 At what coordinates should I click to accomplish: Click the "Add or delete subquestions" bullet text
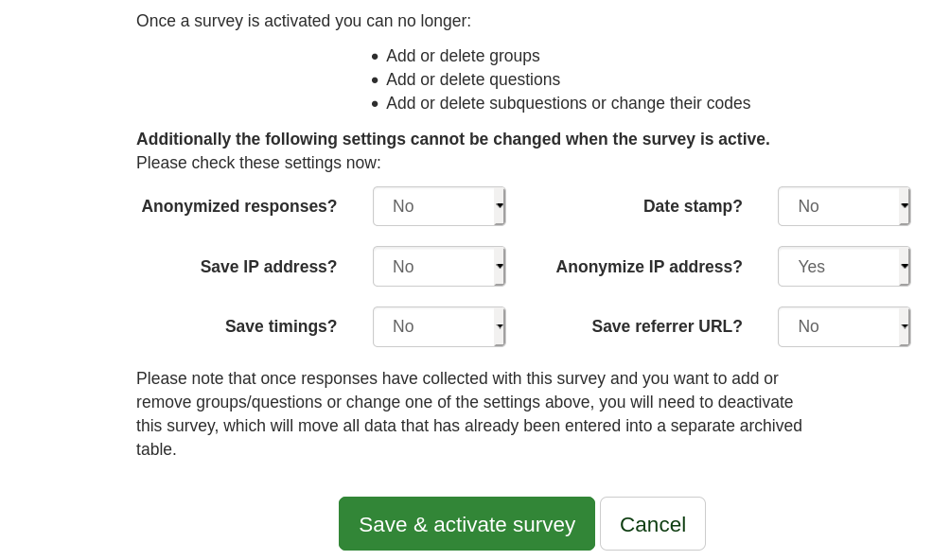[568, 103]
